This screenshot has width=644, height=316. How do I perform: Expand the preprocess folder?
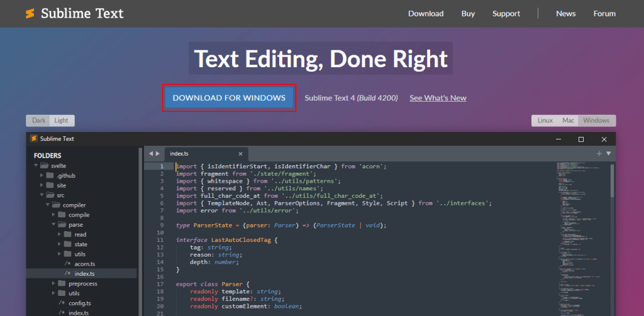[53, 283]
